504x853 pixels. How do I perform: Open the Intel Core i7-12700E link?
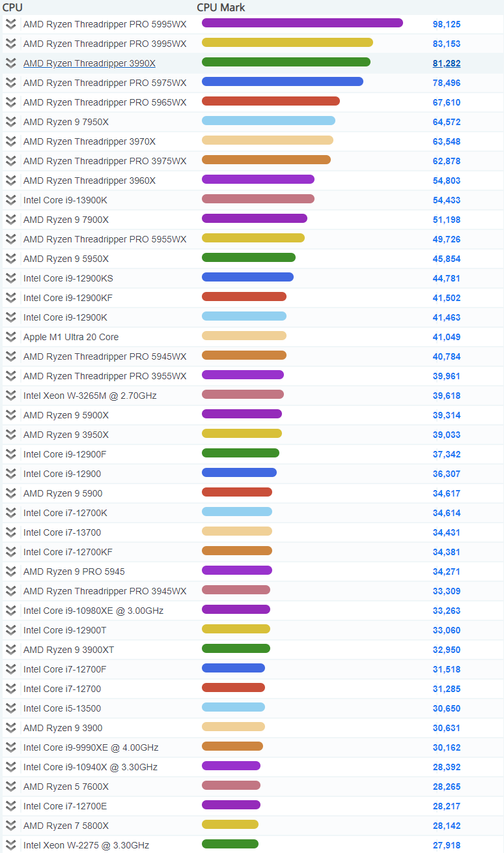point(65,806)
